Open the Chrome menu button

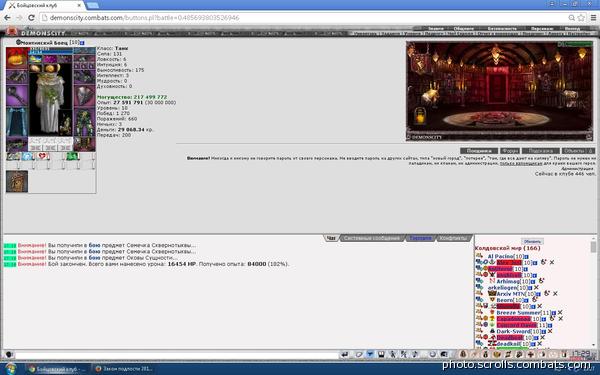pos(593,18)
